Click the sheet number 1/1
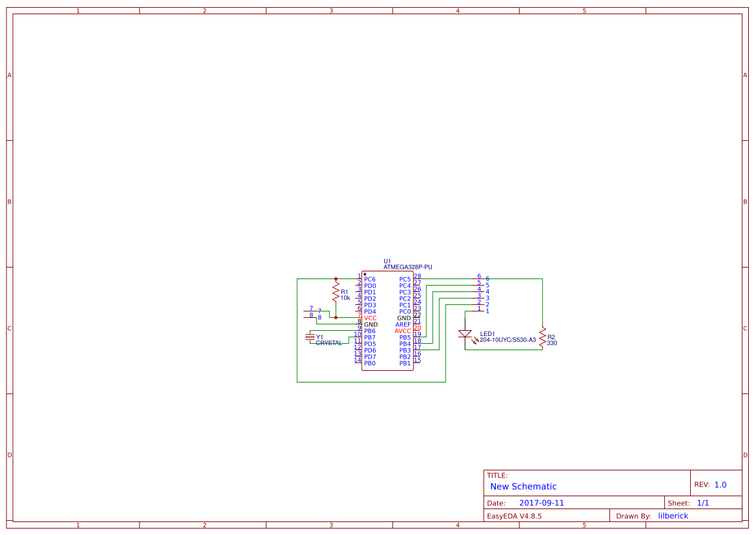Screen dimensions: 756x535 click(703, 503)
